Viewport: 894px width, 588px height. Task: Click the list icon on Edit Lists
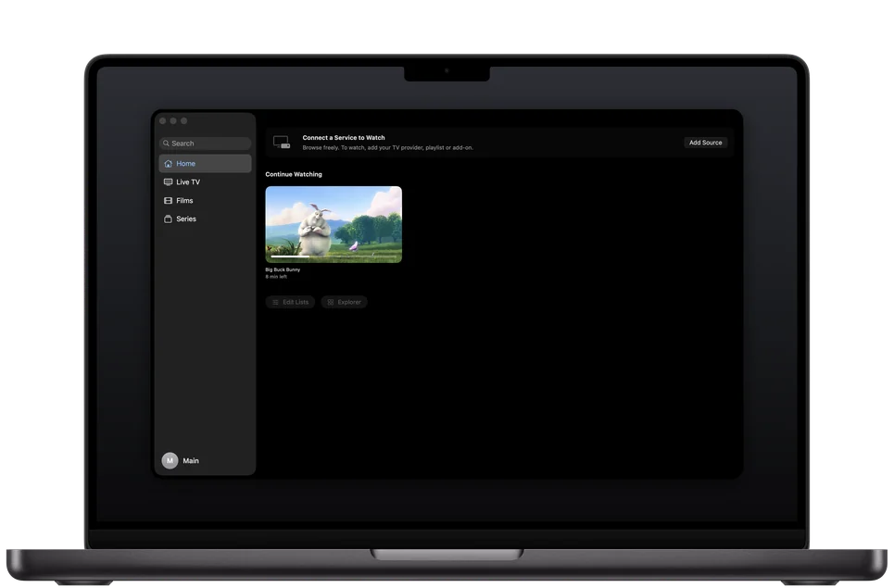coord(275,302)
